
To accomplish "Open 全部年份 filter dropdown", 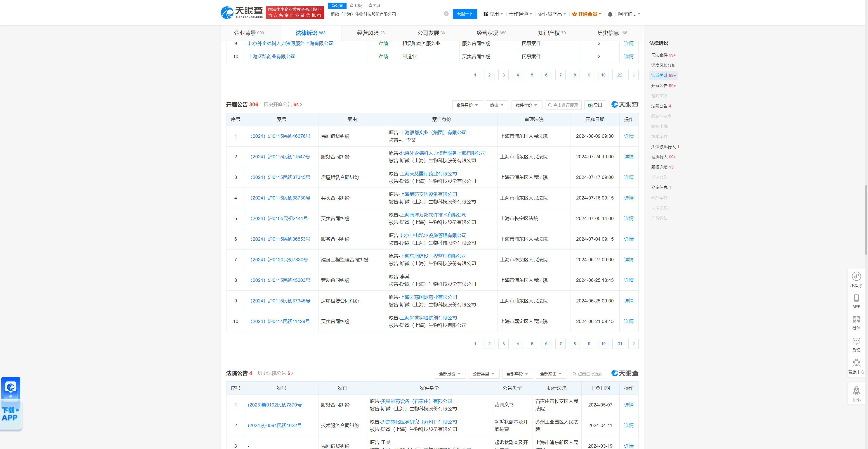I will tap(517, 374).
